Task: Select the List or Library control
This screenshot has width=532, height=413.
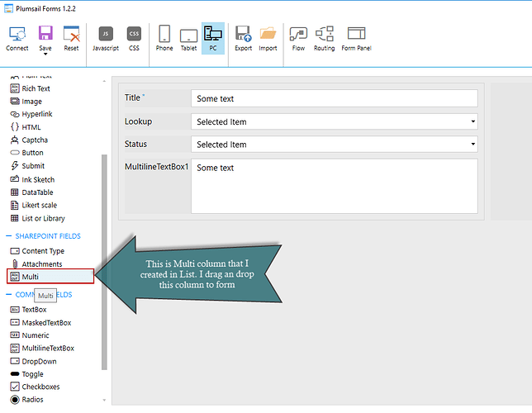Action: (38, 218)
